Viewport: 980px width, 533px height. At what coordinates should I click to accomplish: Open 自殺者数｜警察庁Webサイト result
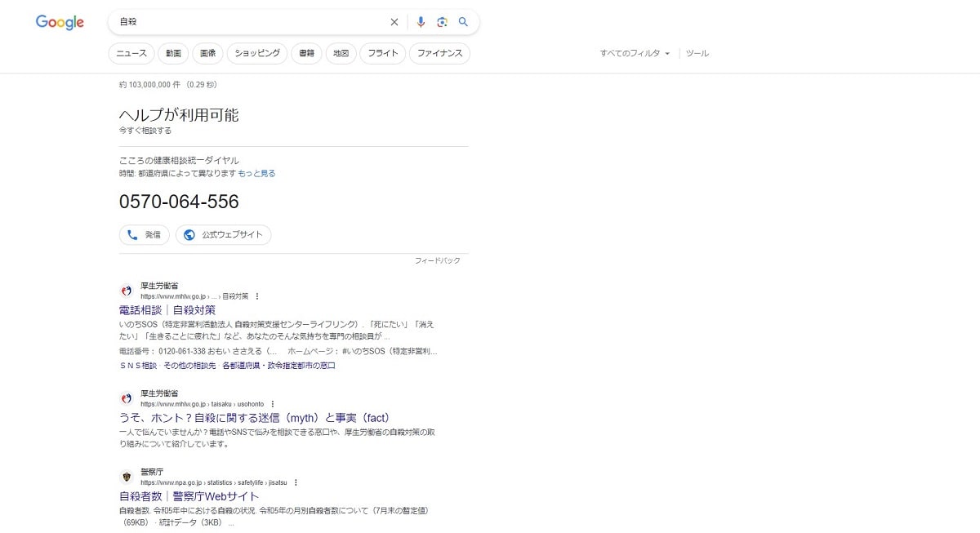click(189, 496)
